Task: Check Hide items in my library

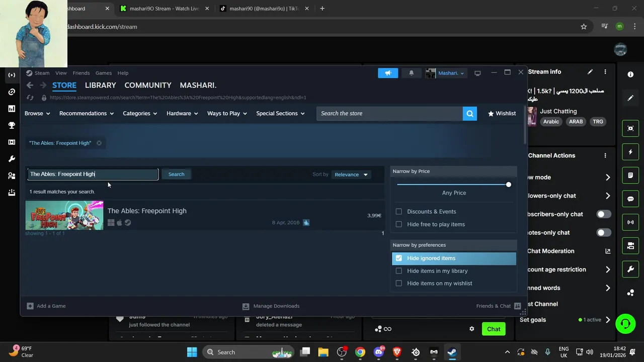Action: point(399,270)
